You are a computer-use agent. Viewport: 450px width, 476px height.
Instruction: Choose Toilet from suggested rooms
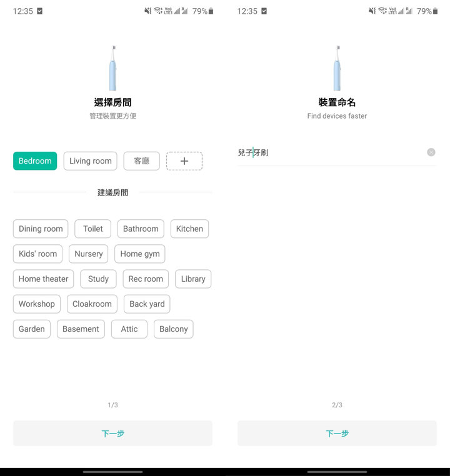[x=93, y=229]
